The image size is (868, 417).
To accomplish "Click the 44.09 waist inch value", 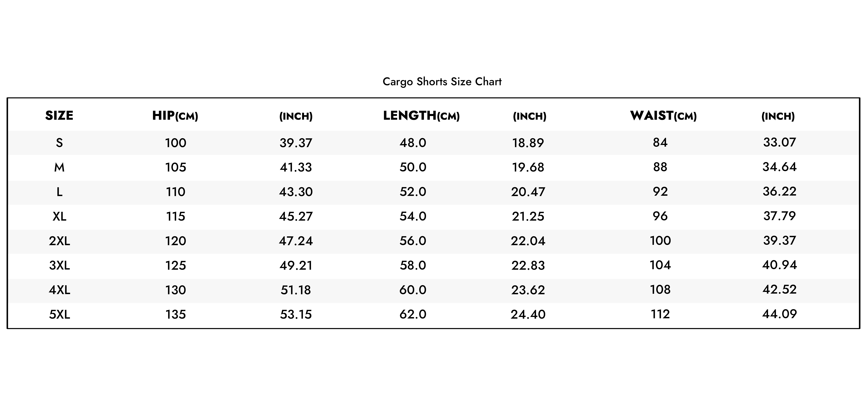I will [x=779, y=314].
